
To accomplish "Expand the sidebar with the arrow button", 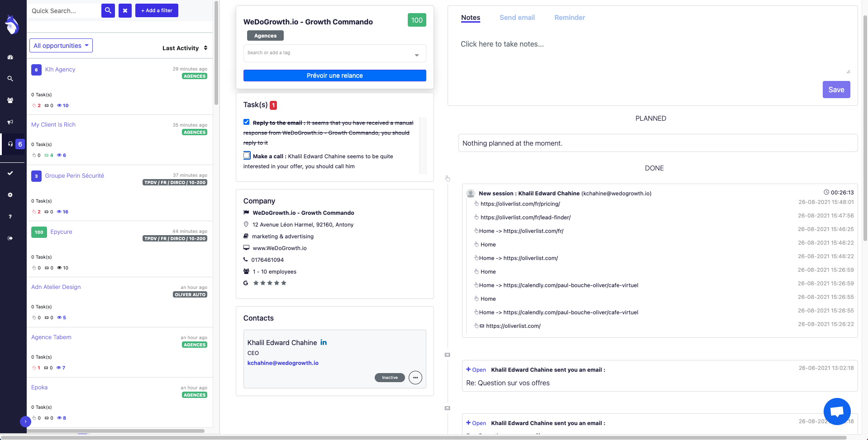I will pos(25,421).
